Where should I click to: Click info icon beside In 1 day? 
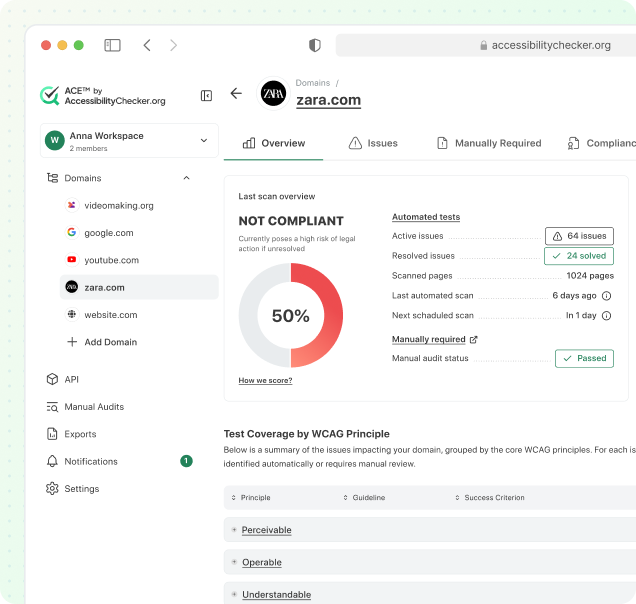point(606,316)
